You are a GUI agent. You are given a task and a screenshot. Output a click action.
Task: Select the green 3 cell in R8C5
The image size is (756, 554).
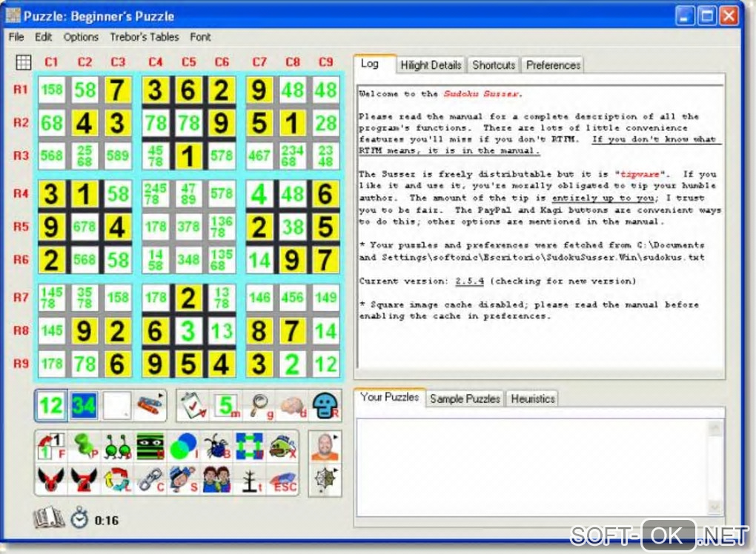point(188,331)
